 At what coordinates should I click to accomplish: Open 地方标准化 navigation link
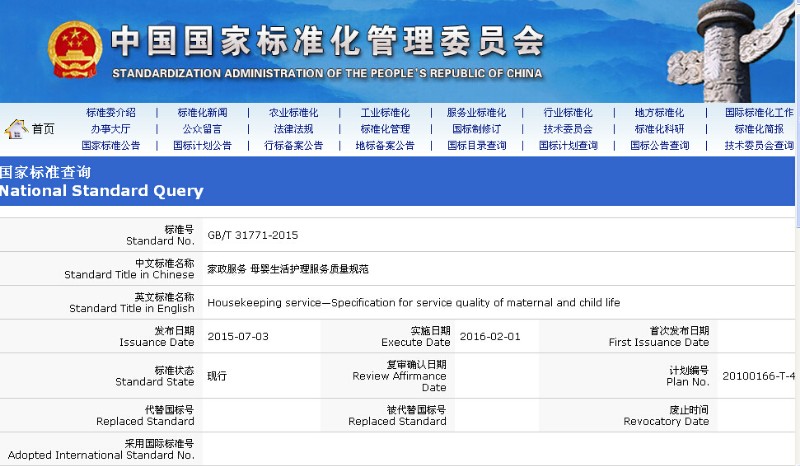pos(659,113)
